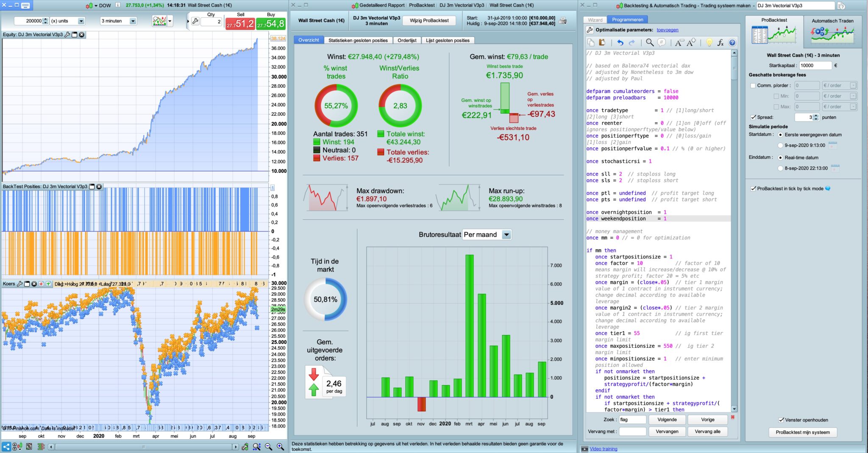This screenshot has height=453, width=868.
Task: Open the Video training link
Action: (603, 449)
